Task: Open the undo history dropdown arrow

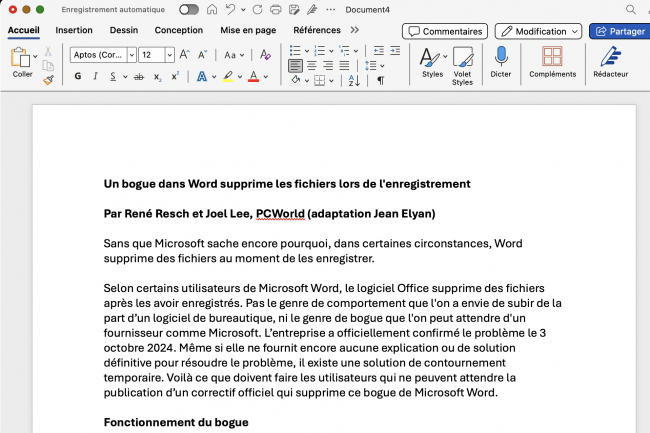Action: click(x=243, y=10)
